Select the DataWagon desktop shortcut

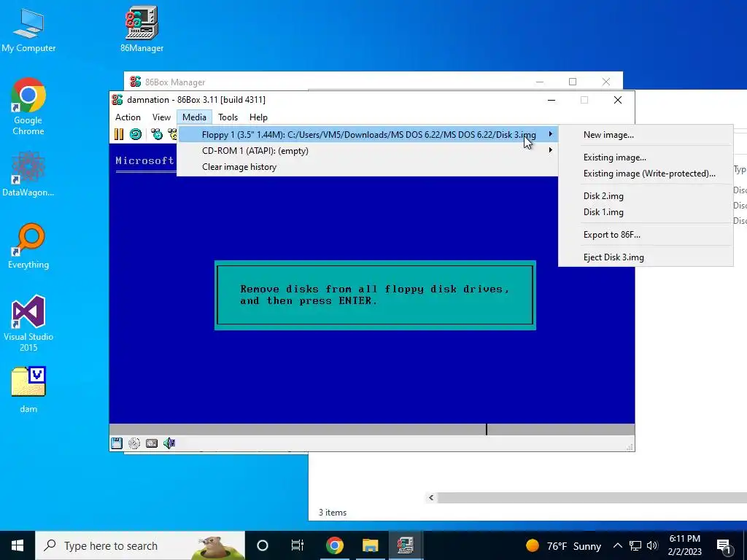28,174
